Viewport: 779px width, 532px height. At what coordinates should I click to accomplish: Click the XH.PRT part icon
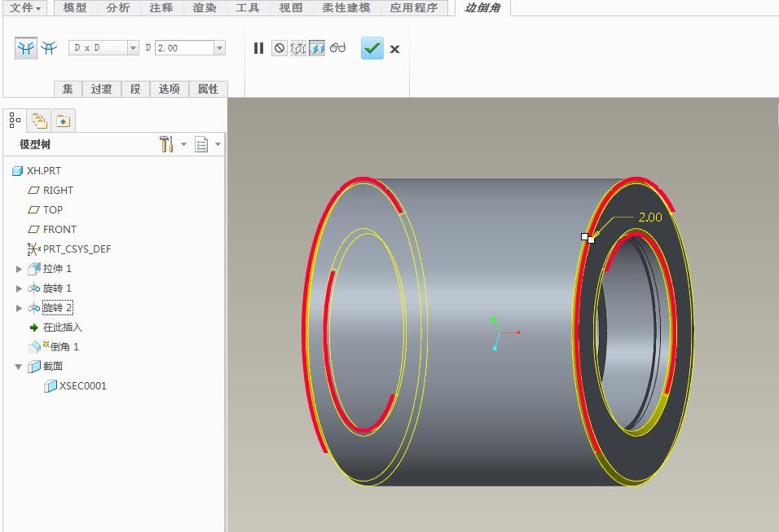tap(17, 171)
